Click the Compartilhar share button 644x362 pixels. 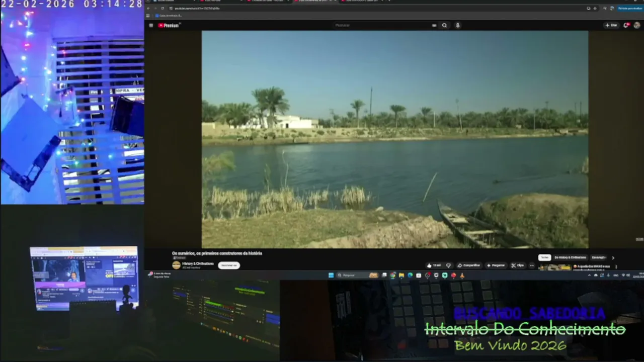pyautogui.click(x=468, y=265)
